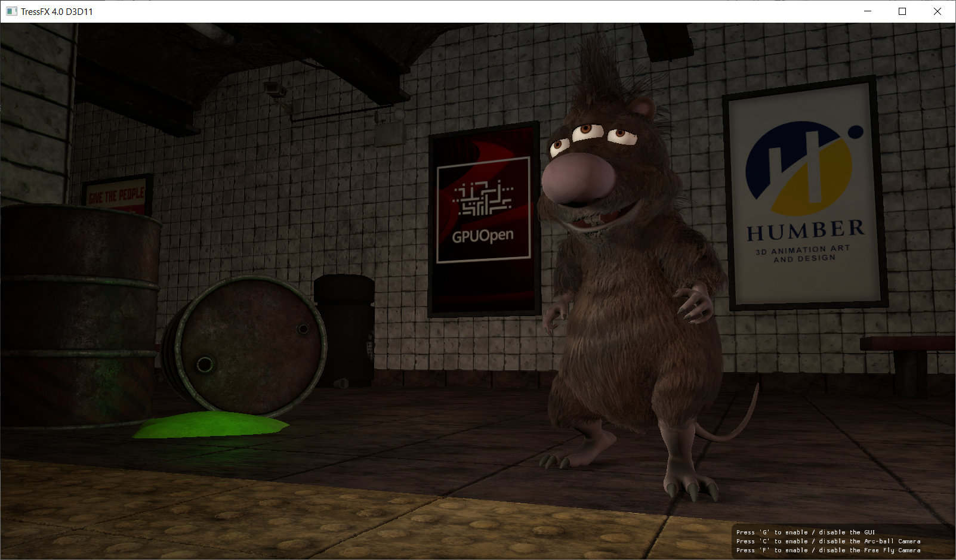Click the GPUOpen poster in the scene
Viewport: 956px width, 560px height.
pos(484,219)
